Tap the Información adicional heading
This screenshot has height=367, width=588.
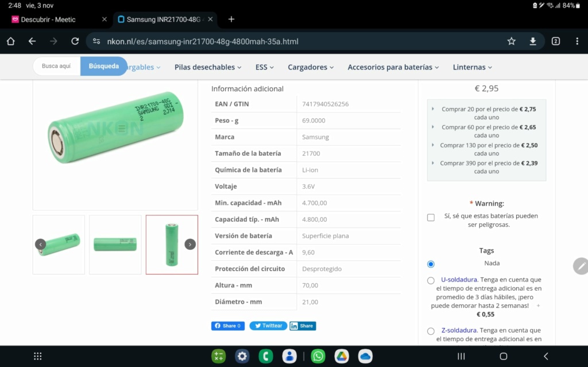(x=247, y=88)
